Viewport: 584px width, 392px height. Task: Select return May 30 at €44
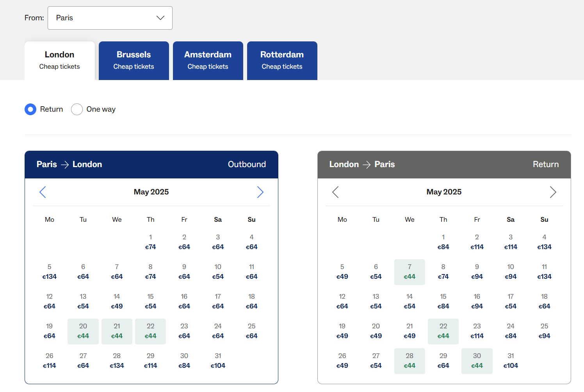(x=477, y=361)
